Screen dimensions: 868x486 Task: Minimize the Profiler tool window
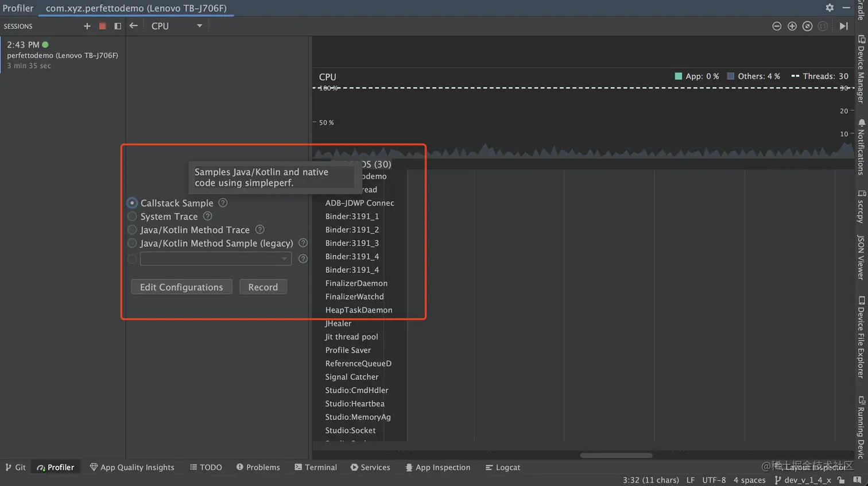pos(846,7)
